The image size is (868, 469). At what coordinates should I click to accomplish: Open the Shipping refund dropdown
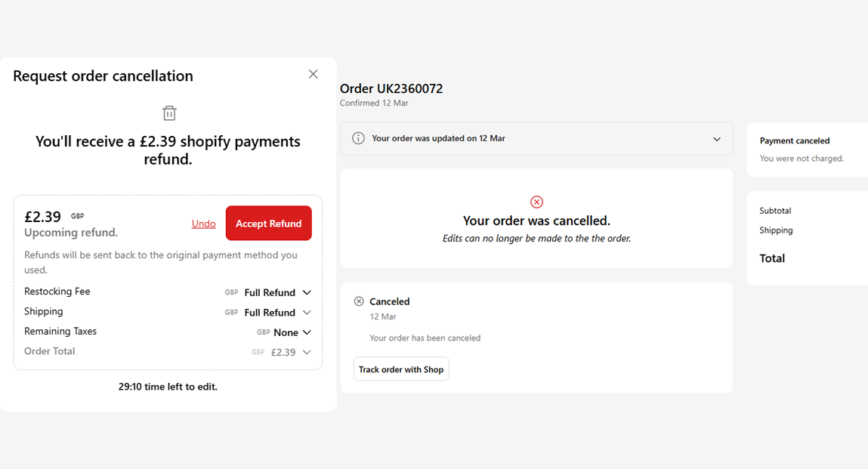307,313
